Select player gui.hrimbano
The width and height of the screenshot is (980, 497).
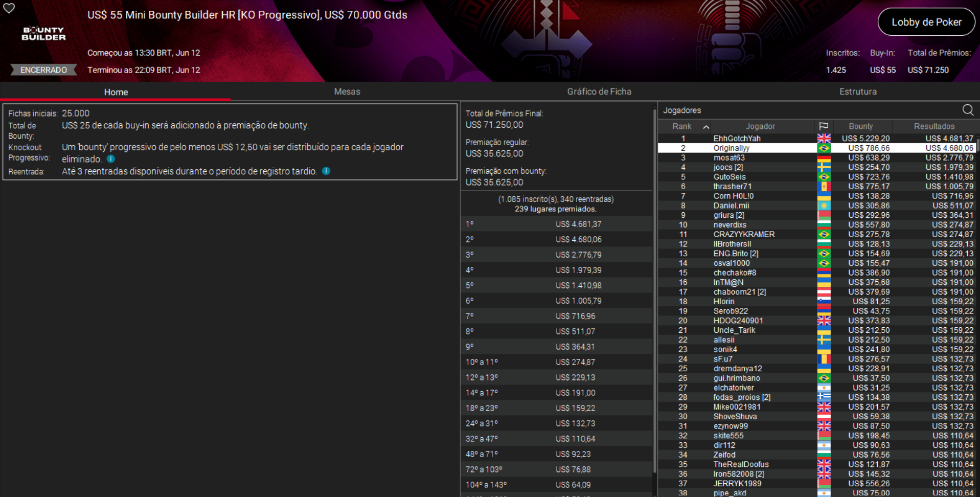pyautogui.click(x=737, y=378)
